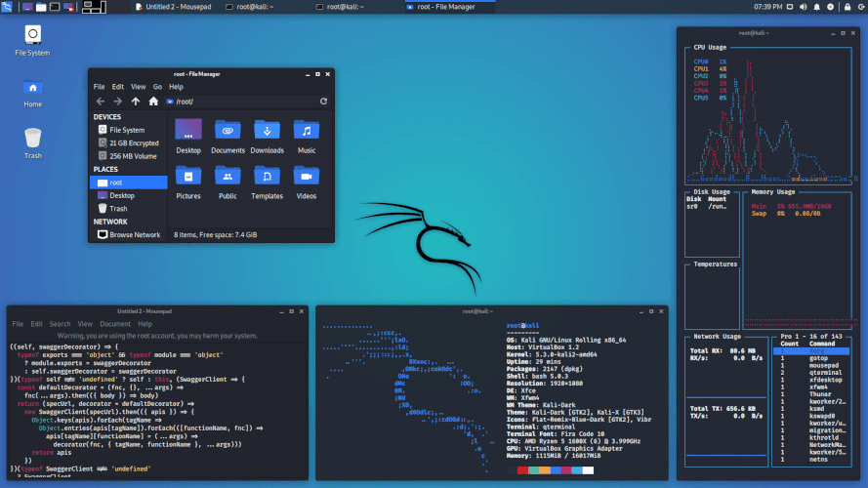Open the Document menu in Mousepad
Image resolution: width=868 pixels, height=488 pixels.
click(114, 324)
